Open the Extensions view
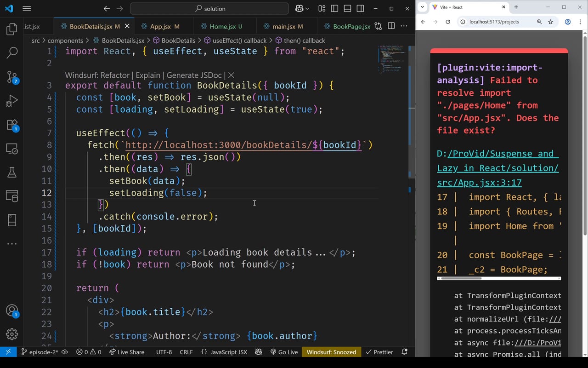Screen dimensions: 588x368 coord(12,125)
